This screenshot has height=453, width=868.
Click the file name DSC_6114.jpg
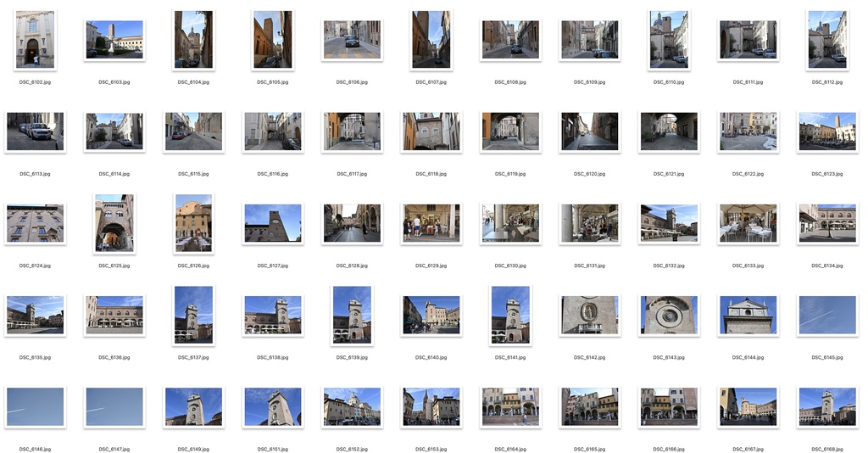(114, 174)
